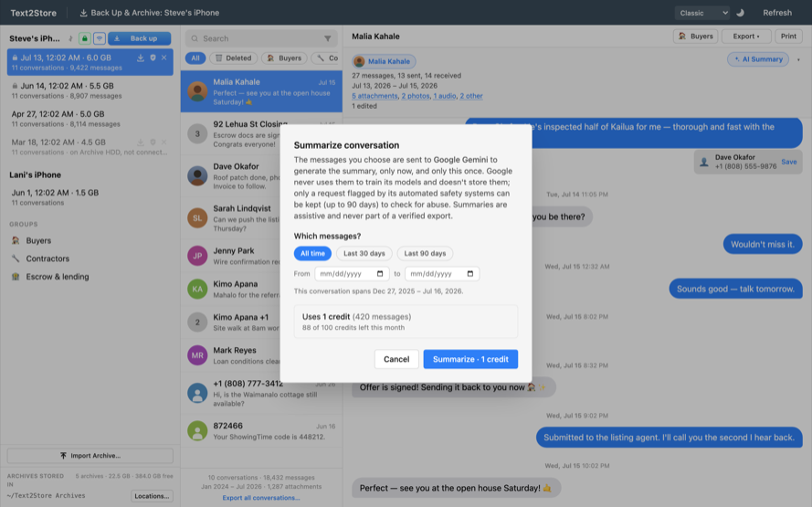
Task: Click the Dave Okafor contact card icon
Action: [704, 162]
